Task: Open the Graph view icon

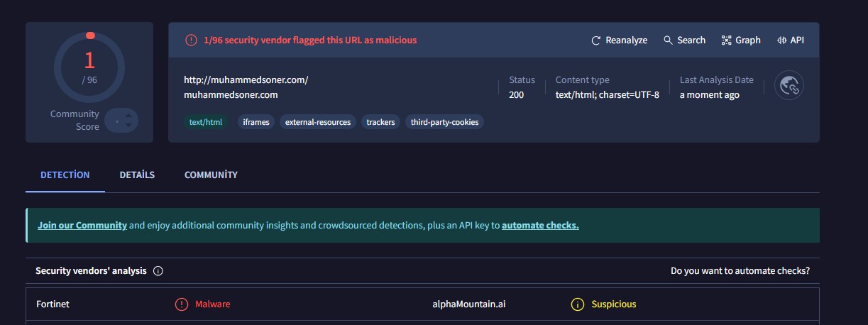Action: coord(726,40)
